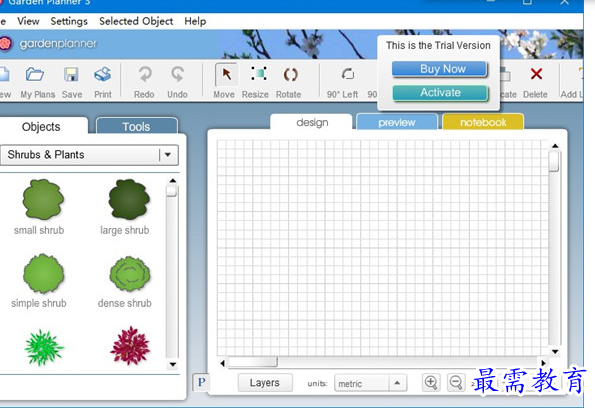The width and height of the screenshot is (595, 412).
Task: Click canvas vertical scroll up arrow
Action: [555, 146]
